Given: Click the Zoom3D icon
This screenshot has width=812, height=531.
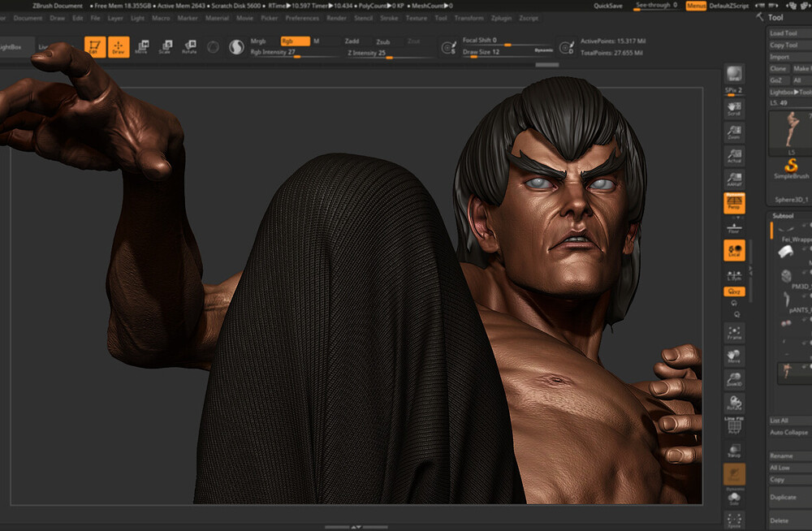Looking at the screenshot, I should point(734,379).
